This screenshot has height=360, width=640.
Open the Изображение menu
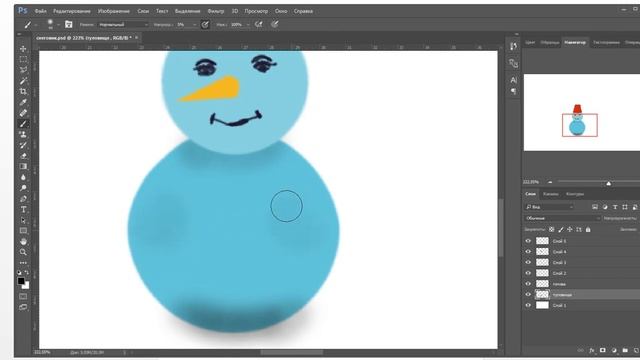[x=113, y=11]
